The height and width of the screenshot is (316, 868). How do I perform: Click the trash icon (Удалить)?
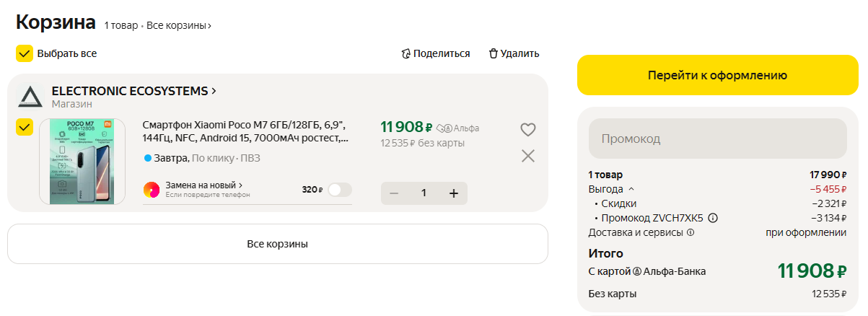(x=494, y=53)
